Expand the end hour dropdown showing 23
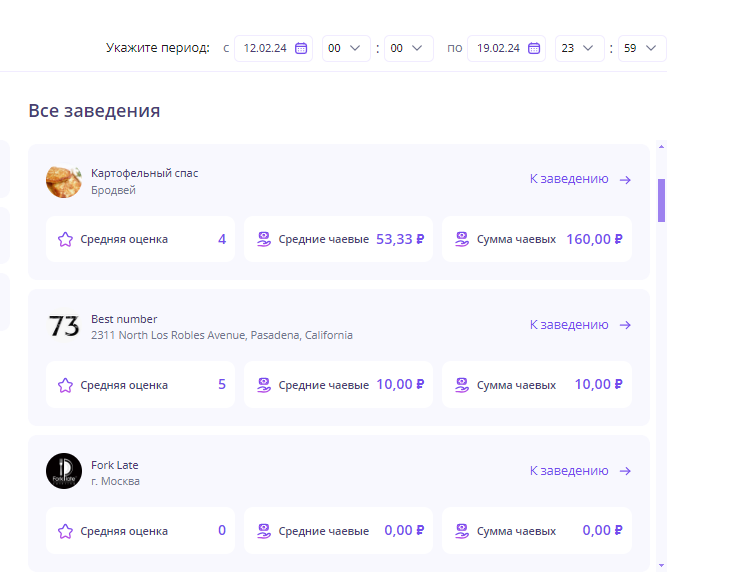Image resolution: width=732 pixels, height=587 pixels. point(580,48)
